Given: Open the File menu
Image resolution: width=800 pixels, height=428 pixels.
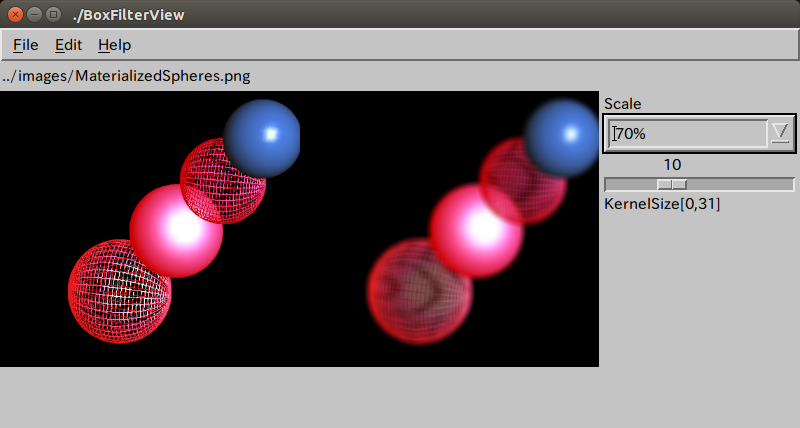Looking at the screenshot, I should tap(26, 45).
